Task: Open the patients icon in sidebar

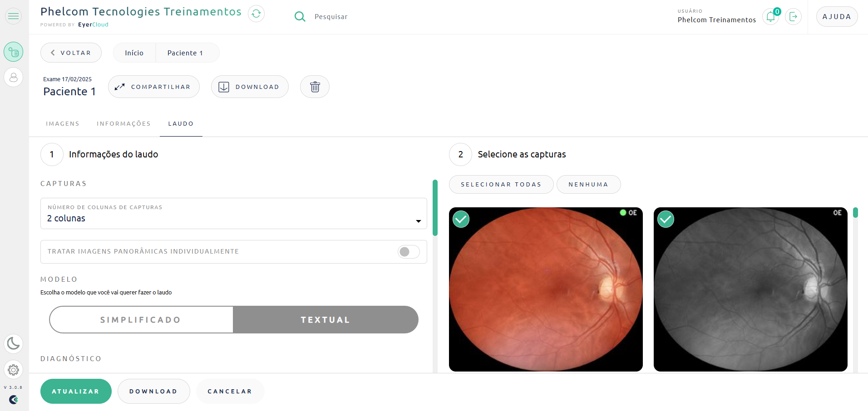Action: click(14, 78)
